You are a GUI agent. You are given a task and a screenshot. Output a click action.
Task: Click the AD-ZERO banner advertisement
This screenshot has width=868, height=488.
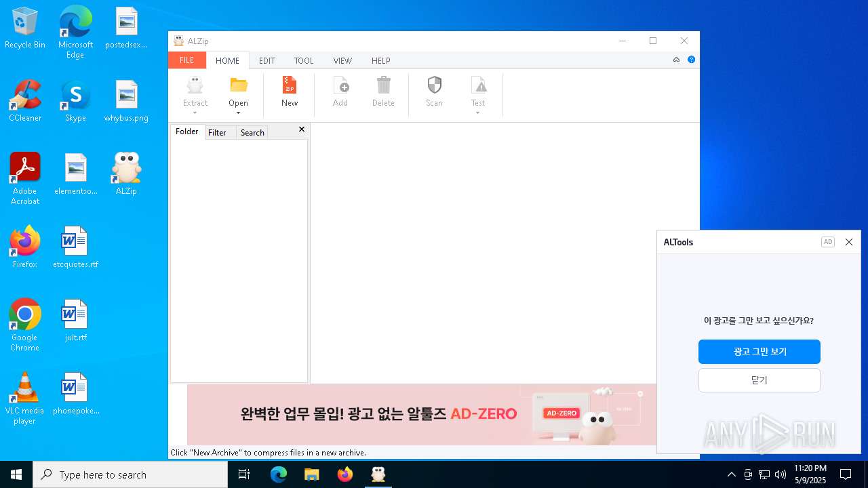click(422, 414)
